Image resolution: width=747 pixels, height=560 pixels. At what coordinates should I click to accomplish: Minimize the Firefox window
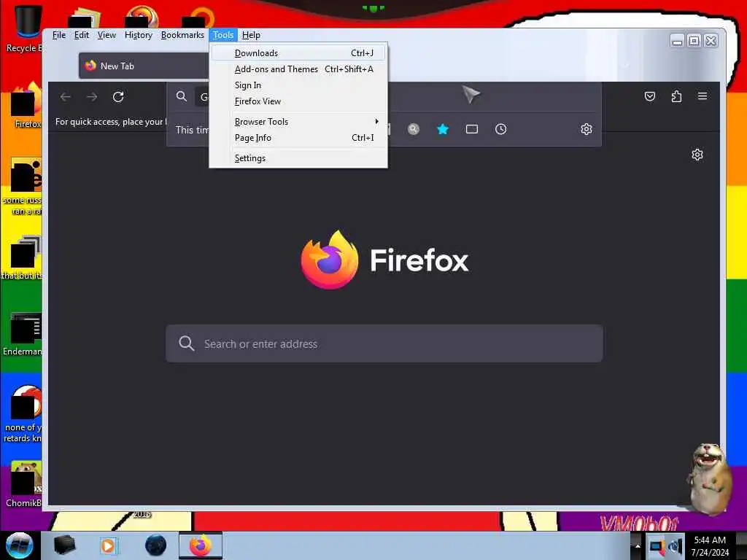[676, 41]
